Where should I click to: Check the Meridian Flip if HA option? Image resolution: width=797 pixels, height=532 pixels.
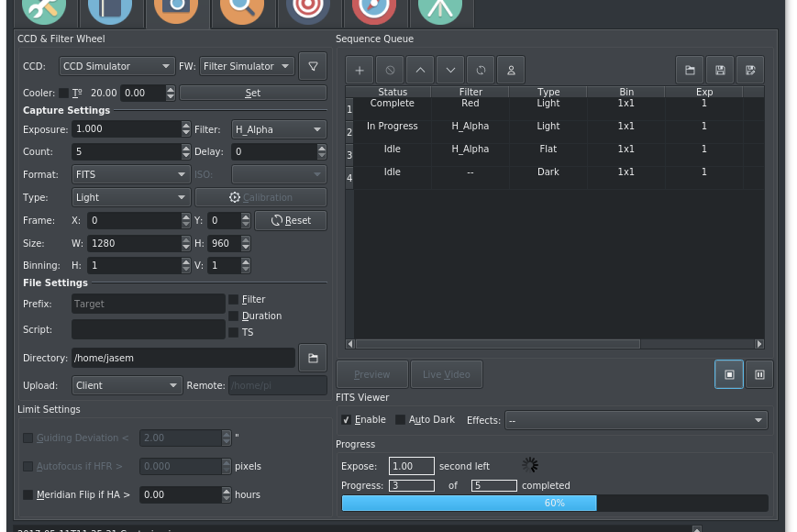point(28,494)
